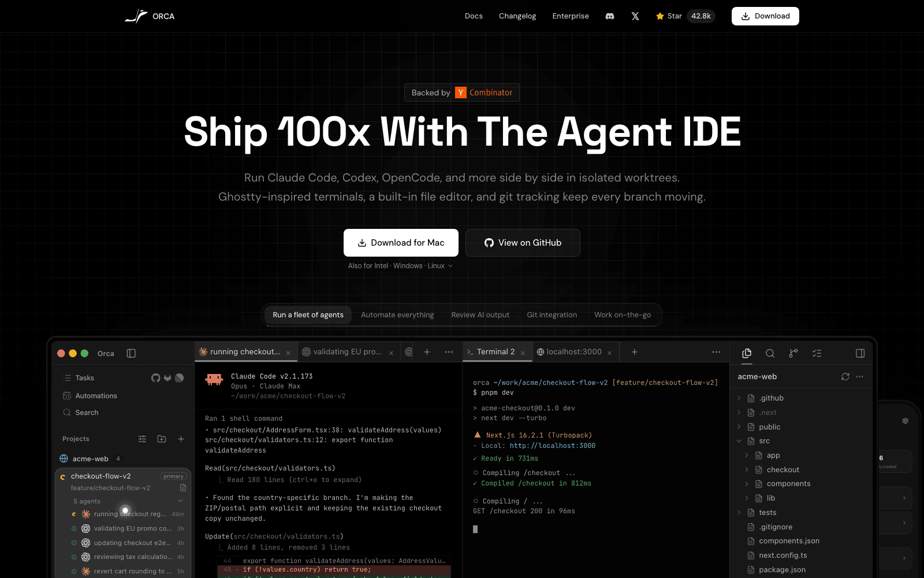Open the file explorer icon in right panel
Image resolution: width=924 pixels, height=578 pixels.
[x=747, y=353]
